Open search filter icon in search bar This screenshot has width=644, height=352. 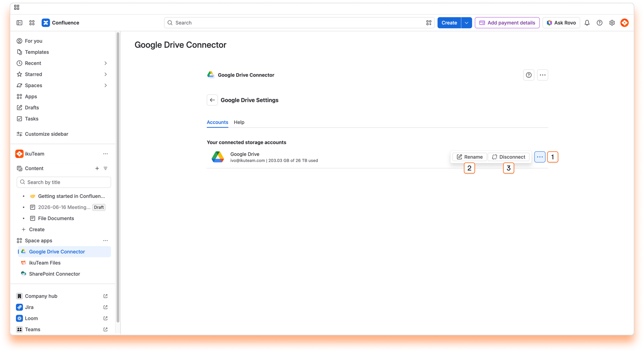click(x=429, y=23)
